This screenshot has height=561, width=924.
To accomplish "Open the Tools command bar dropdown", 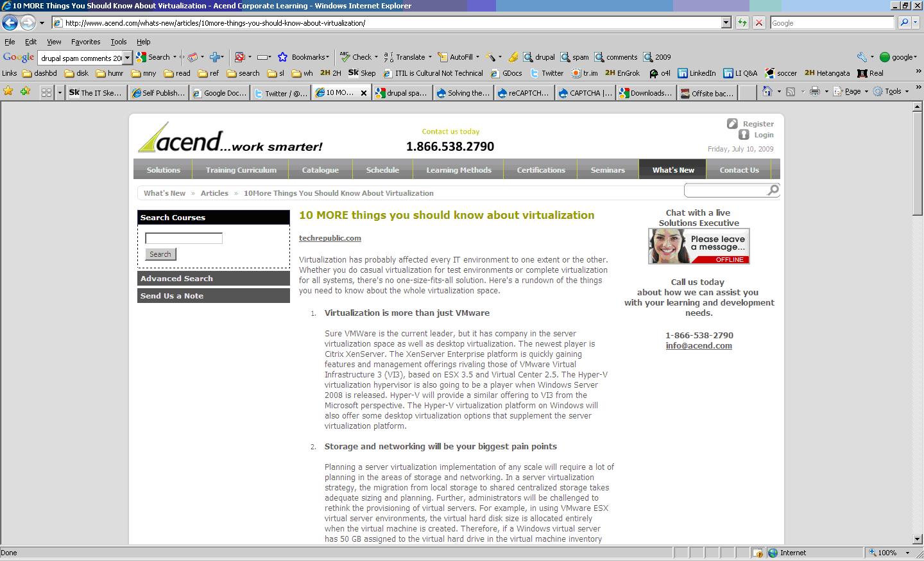I will [892, 92].
